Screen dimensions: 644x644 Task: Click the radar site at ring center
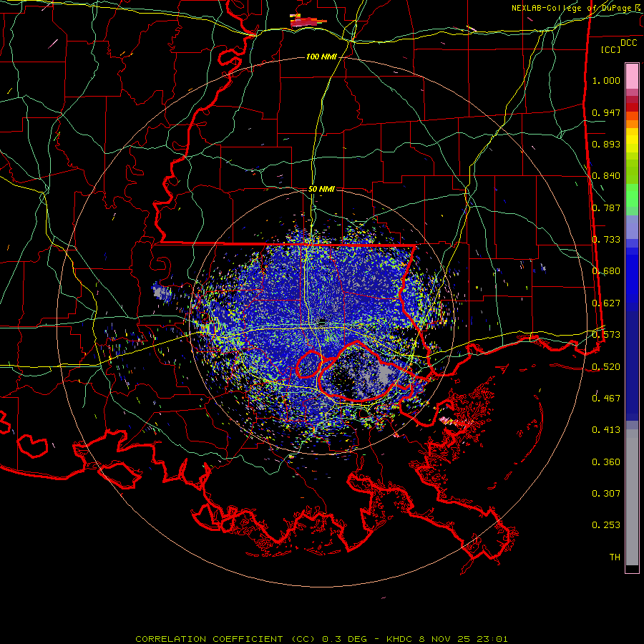click(322, 321)
